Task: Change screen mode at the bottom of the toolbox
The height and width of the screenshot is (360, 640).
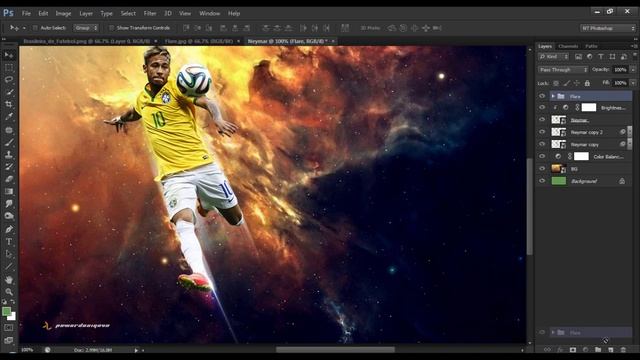Action: pos(9,340)
